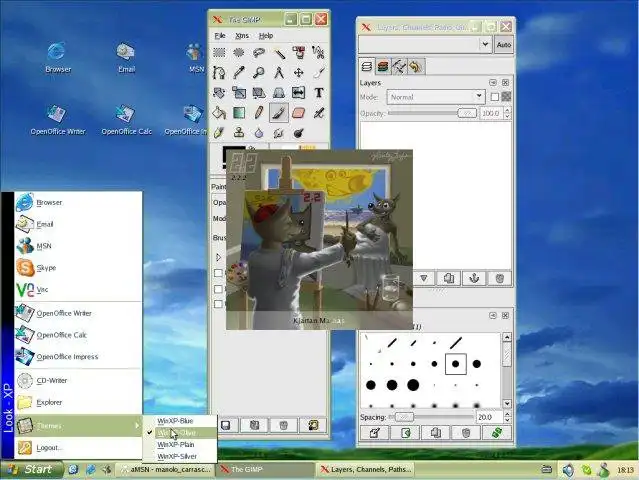Open the layer Mode dropdown showing Normal
639x480 pixels.
point(436,97)
